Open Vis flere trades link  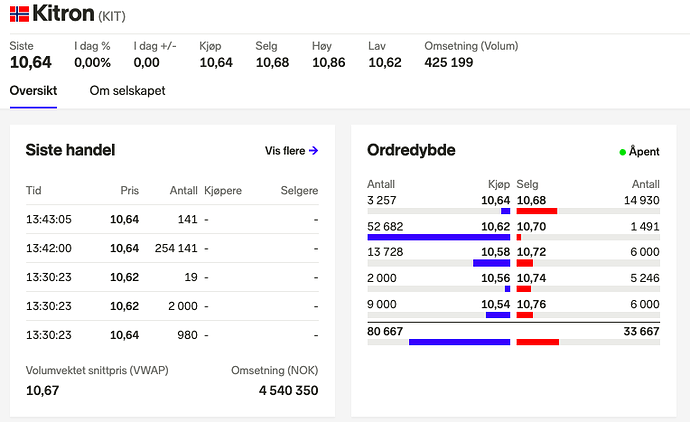click(x=291, y=150)
